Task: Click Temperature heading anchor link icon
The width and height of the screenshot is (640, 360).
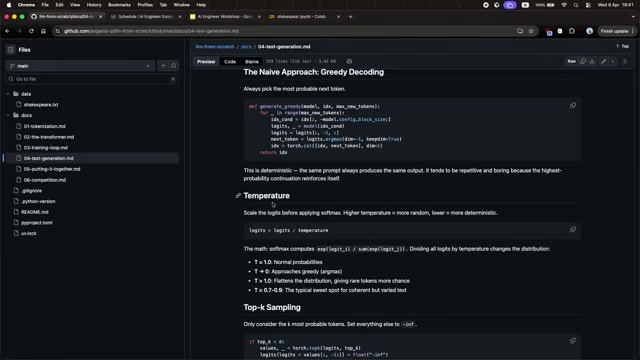Action: point(238,196)
